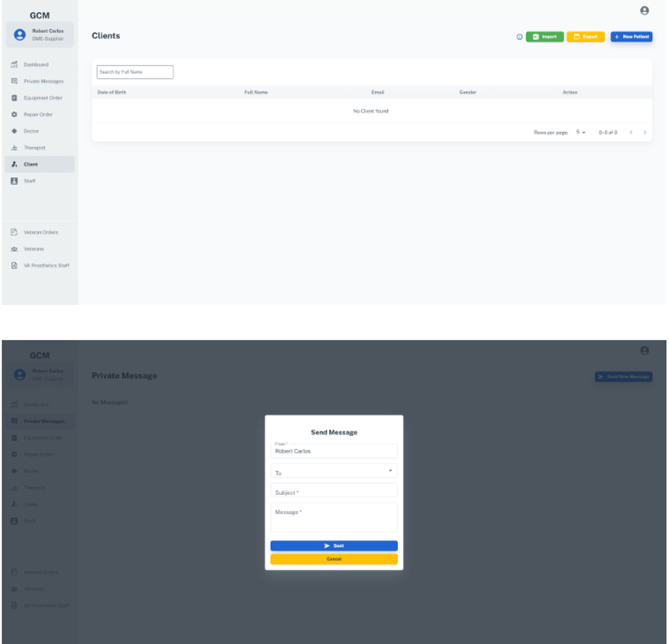The image size is (669, 644).
Task: Select the highlighted Client sidebar item
Action: (40, 164)
